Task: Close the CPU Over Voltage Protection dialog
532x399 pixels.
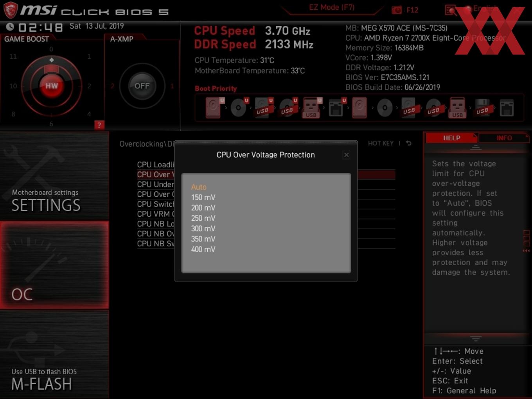Action: click(x=346, y=155)
